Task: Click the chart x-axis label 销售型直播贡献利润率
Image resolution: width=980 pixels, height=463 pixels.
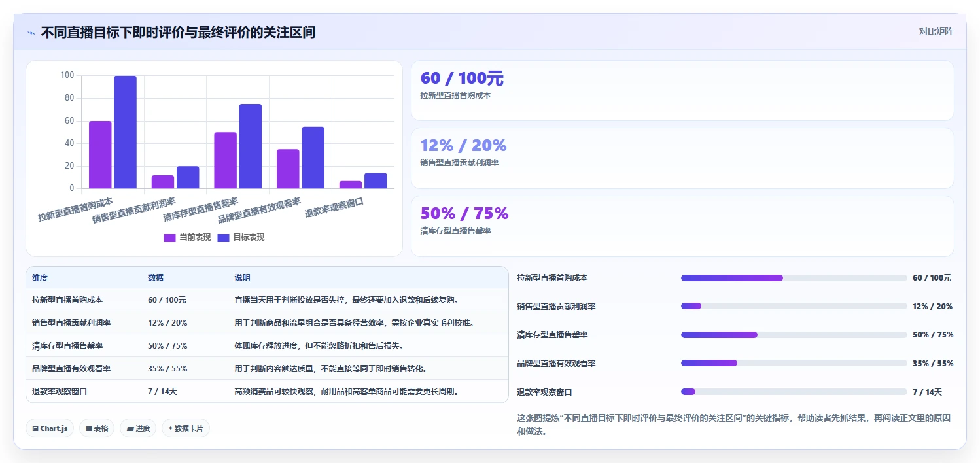Action: point(134,211)
